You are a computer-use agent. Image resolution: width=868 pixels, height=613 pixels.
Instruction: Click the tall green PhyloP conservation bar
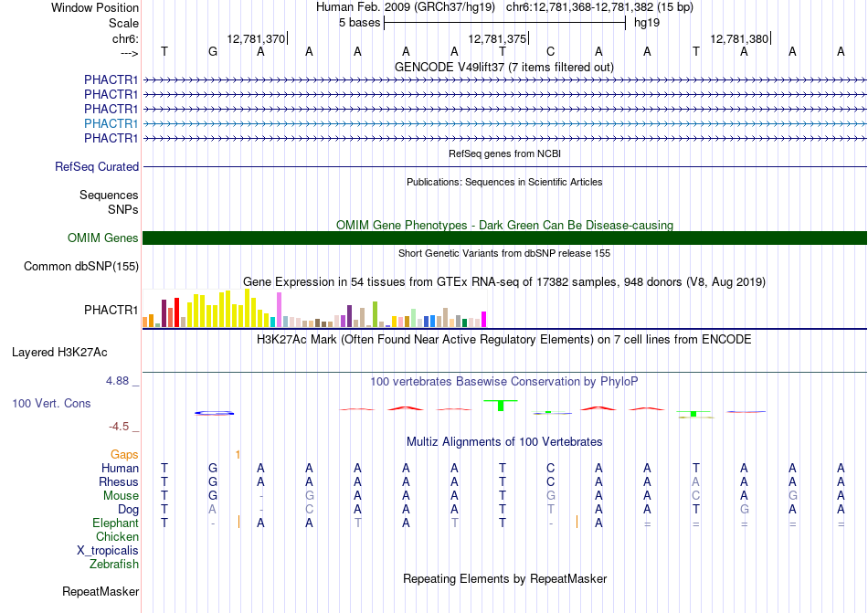pyautogui.click(x=501, y=406)
